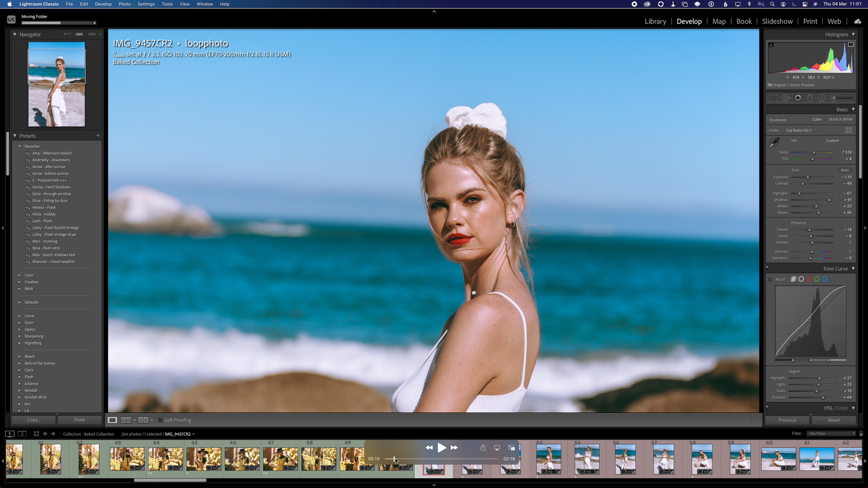
Task: Open second window display button 2
Action: tap(22, 434)
